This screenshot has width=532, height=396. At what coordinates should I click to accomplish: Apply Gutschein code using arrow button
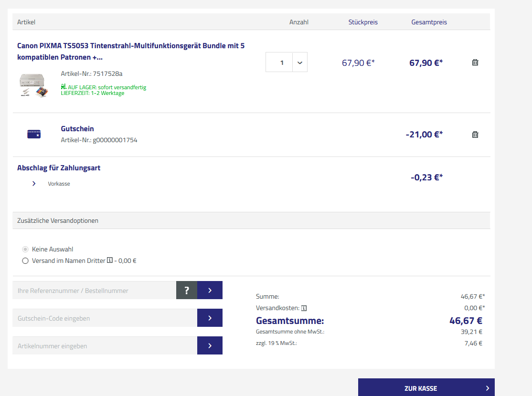click(210, 318)
